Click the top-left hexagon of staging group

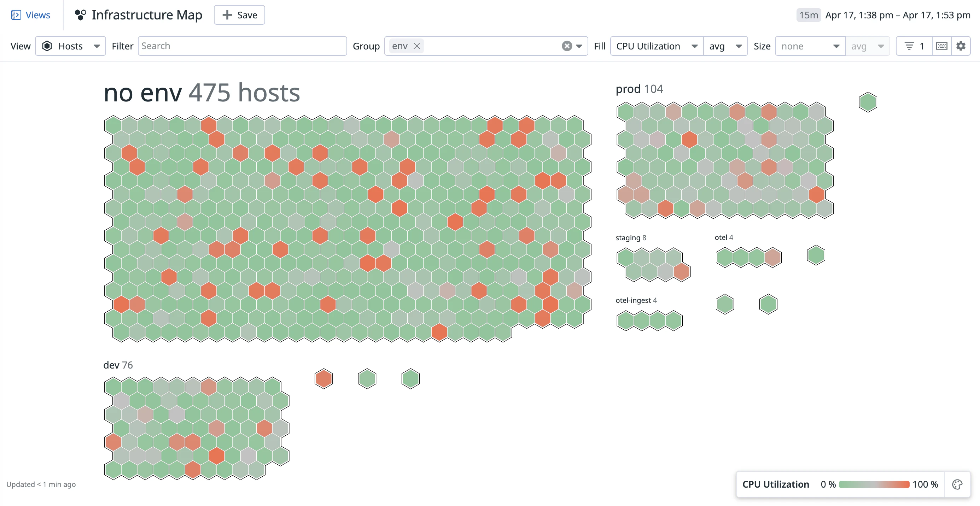tap(625, 258)
